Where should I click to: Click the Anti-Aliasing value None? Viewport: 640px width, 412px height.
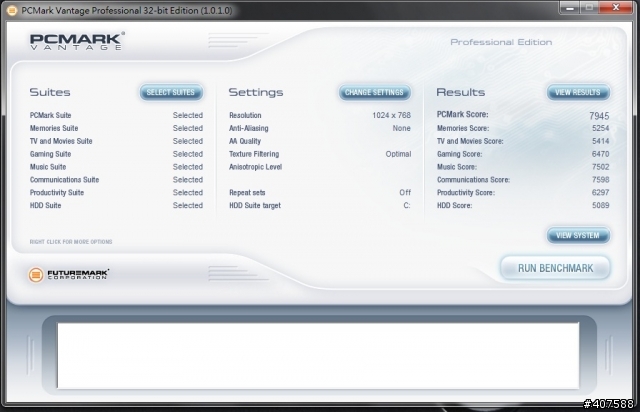[x=402, y=128]
